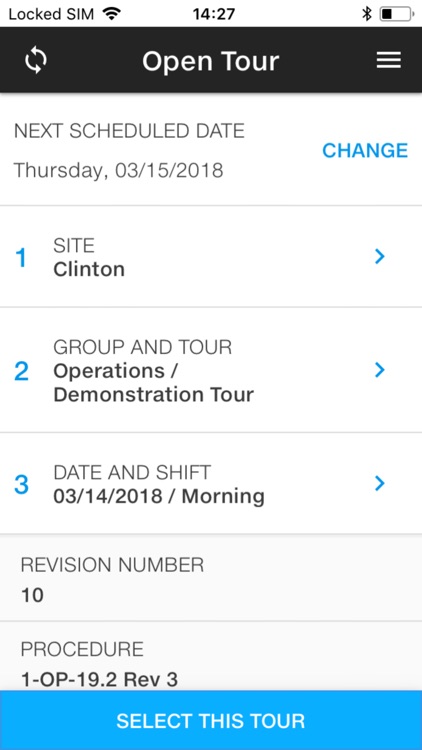
Task: Tap the Thursday, 03/15/2018 date text
Action: pos(118,170)
